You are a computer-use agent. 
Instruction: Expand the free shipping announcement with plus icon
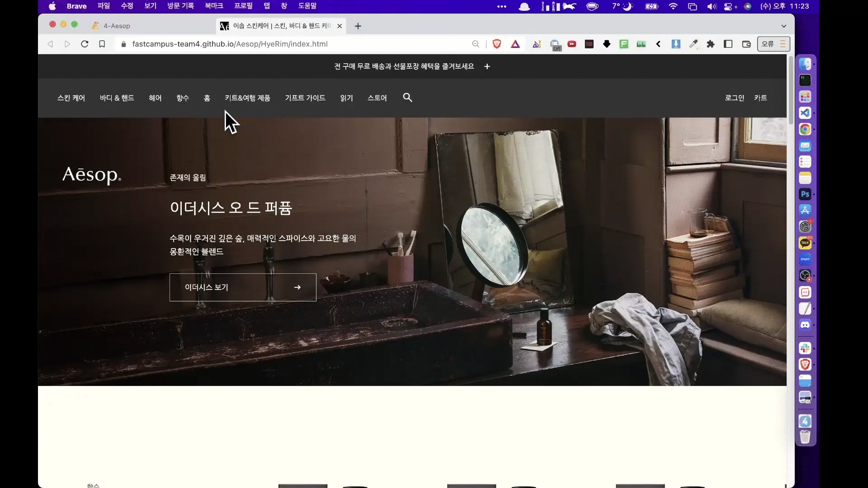click(x=487, y=66)
